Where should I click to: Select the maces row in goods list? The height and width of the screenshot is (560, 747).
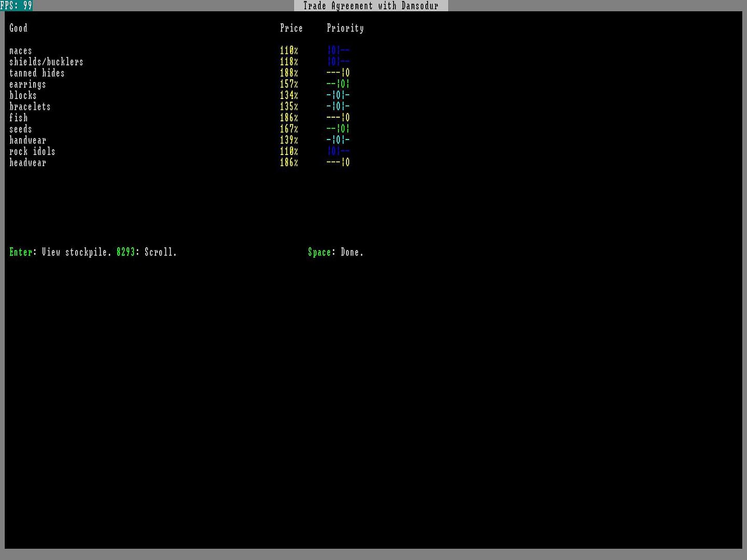point(21,51)
